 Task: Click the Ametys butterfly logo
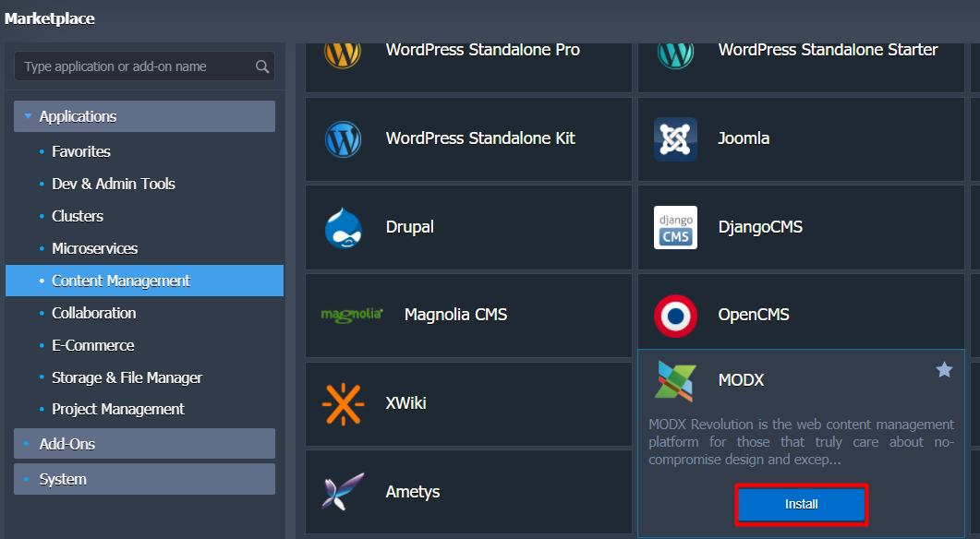(x=343, y=492)
